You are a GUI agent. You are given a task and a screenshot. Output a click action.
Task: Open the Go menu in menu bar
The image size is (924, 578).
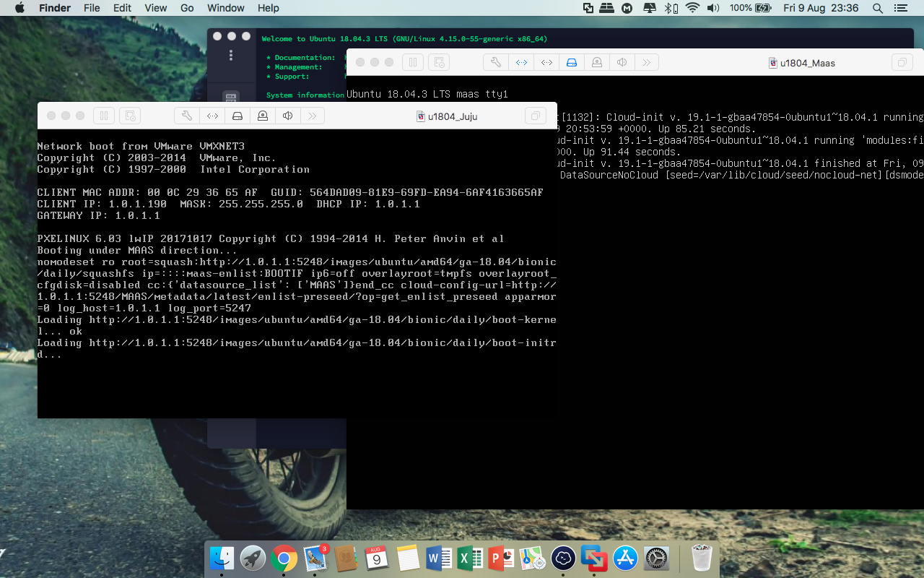[187, 8]
